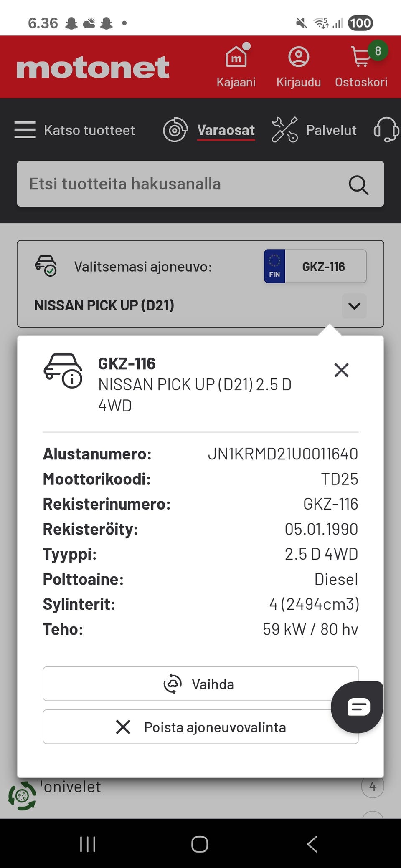
Task: Open the Kajaani store selector
Action: (236, 67)
